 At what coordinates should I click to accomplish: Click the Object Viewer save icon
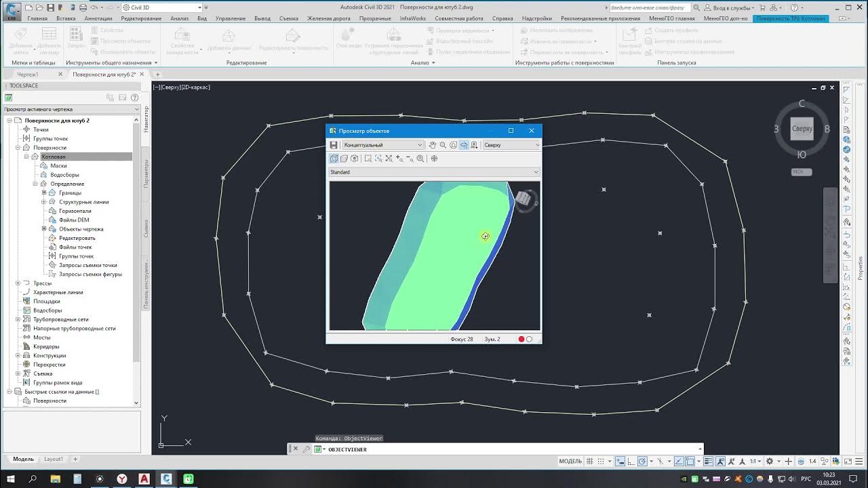(x=334, y=145)
